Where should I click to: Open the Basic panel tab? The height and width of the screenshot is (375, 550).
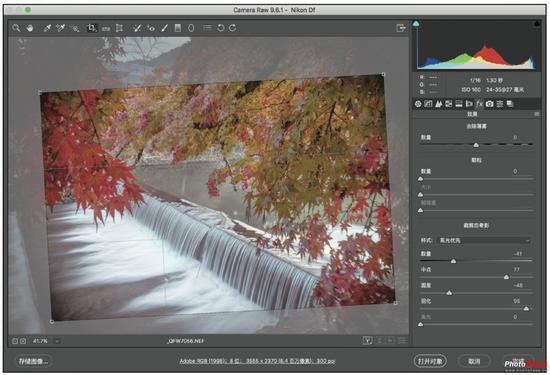point(418,104)
